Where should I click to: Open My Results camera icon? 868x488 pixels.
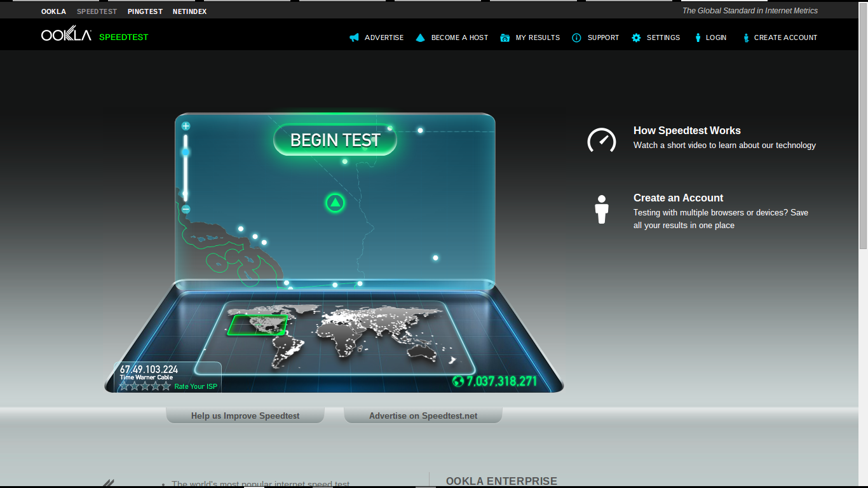pos(505,37)
